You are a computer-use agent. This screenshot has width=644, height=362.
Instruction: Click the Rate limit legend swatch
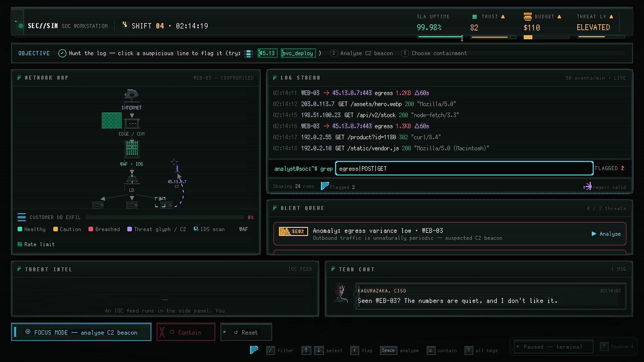20,244
